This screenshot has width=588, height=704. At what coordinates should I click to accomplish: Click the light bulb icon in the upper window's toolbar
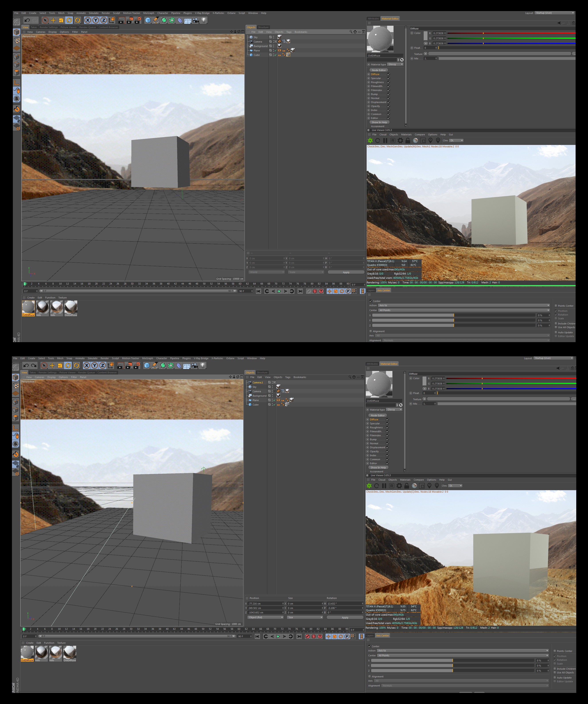[203, 20]
